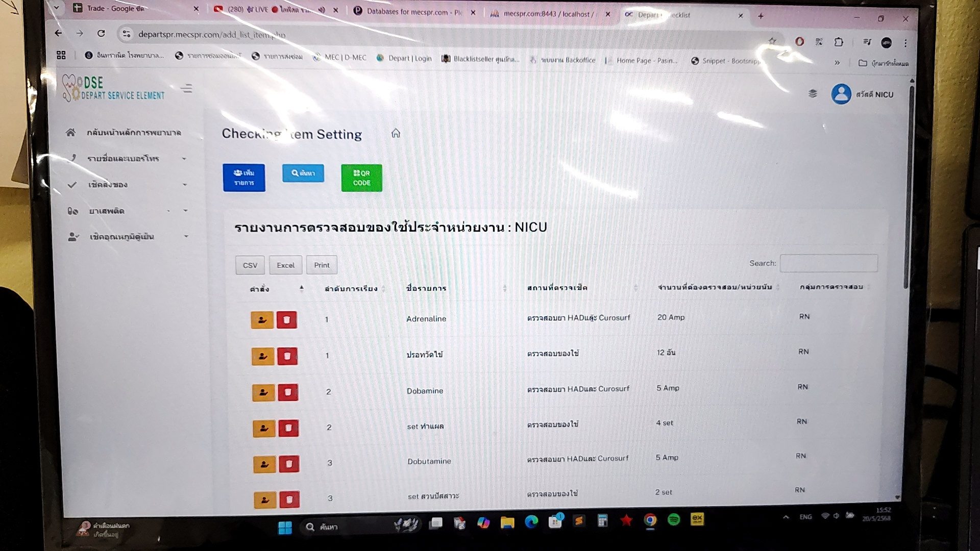This screenshot has width=980, height=551.
Task: Open the NICU user avatar menu
Action: pyautogui.click(x=841, y=94)
